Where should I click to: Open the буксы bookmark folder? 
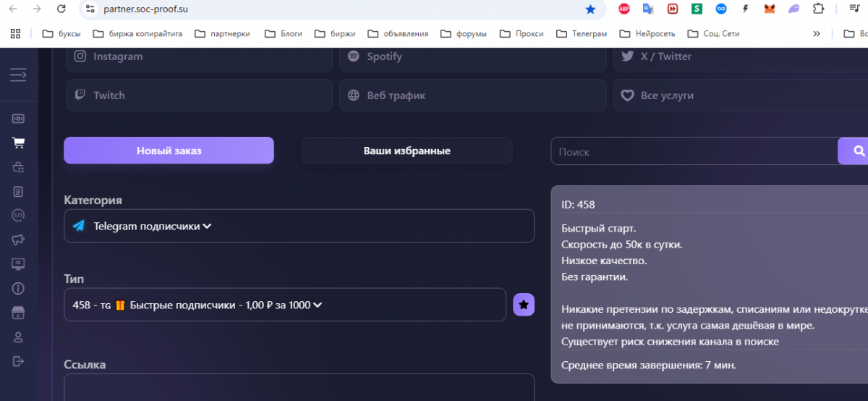62,33
